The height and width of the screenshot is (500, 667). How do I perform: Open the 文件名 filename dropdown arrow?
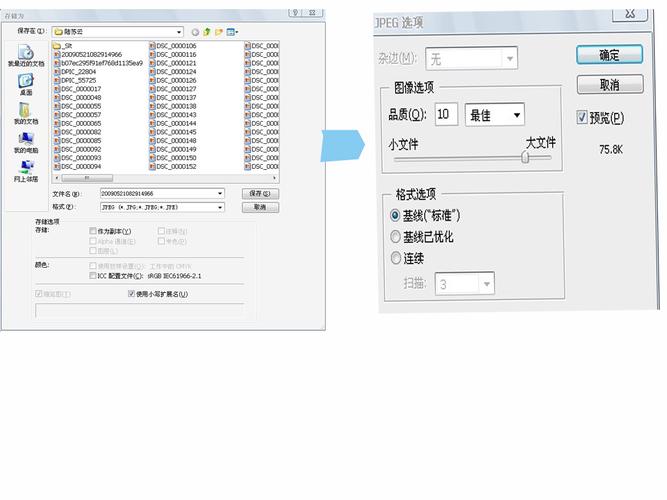point(220,194)
